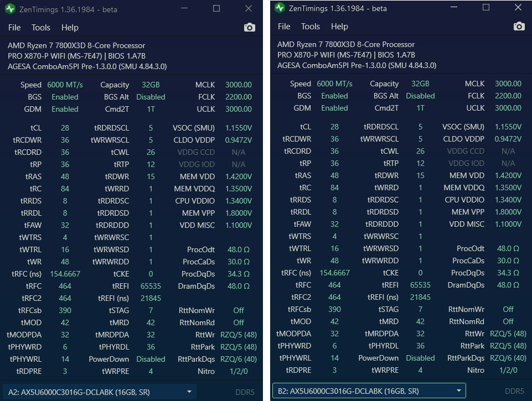Expand the dropdown arrow on the B2 selector
The width and height of the screenshot is (532, 401).
[458, 390]
